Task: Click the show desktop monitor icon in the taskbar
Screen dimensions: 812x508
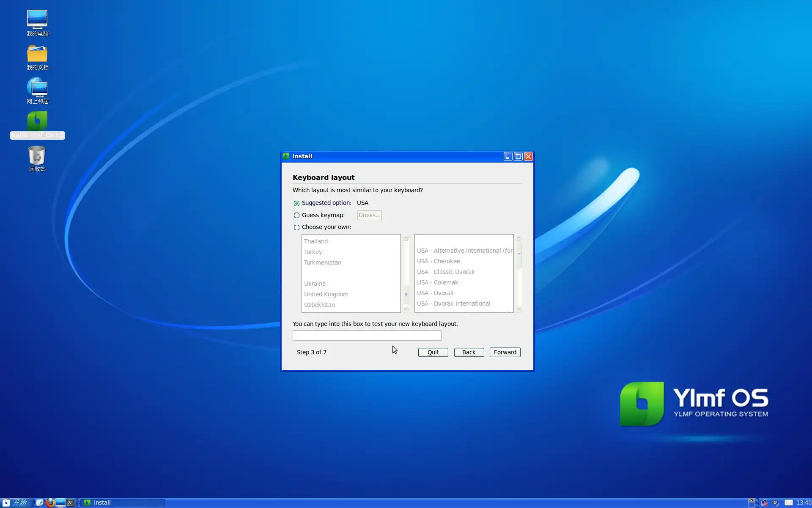Action: [60, 502]
